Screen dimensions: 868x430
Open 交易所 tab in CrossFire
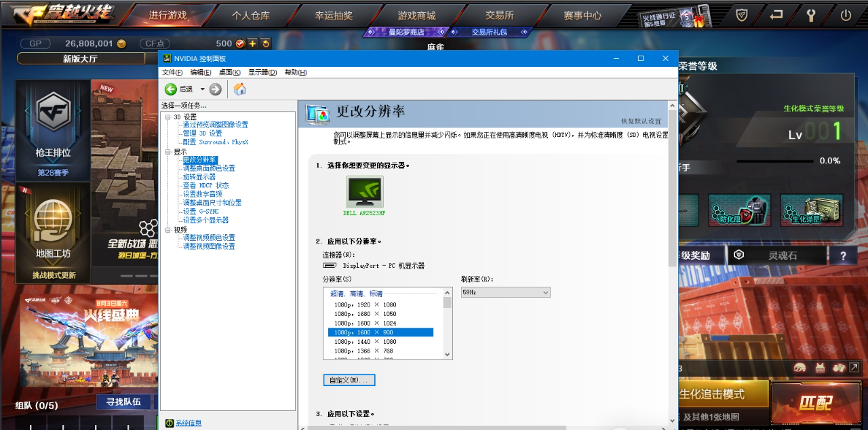[x=500, y=16]
